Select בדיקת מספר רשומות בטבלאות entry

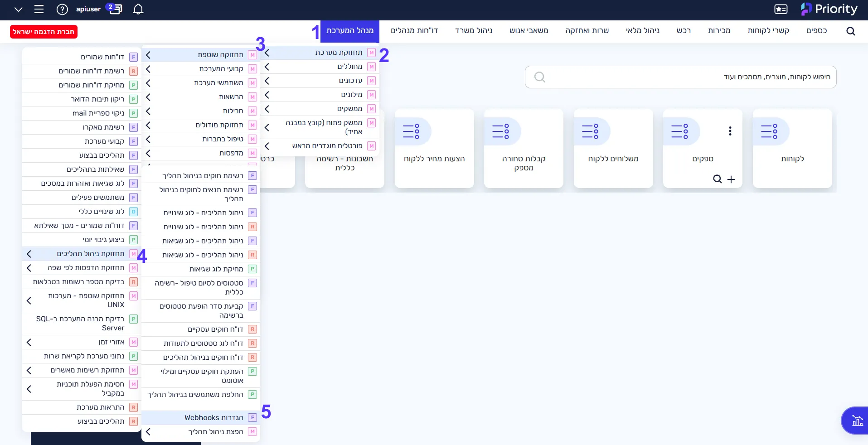82,282
